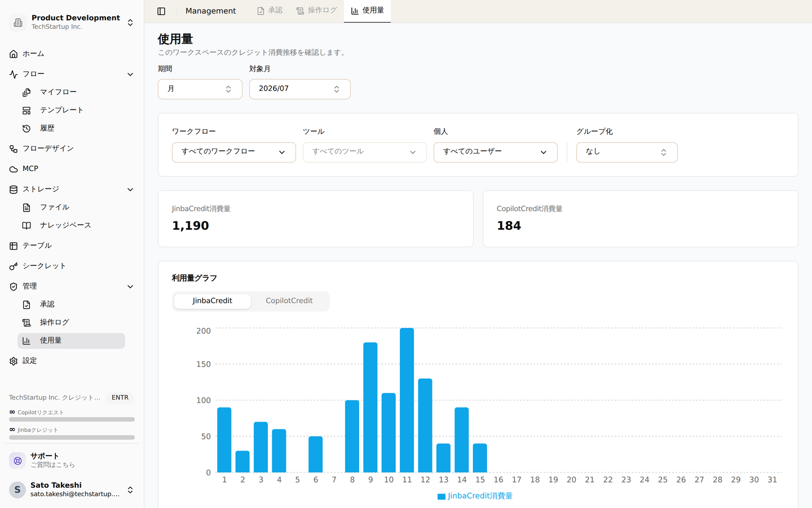Screen dimensions: 812x508
Task: Click the JinbaCredit消費量 legend swatch
Action: point(442,497)
